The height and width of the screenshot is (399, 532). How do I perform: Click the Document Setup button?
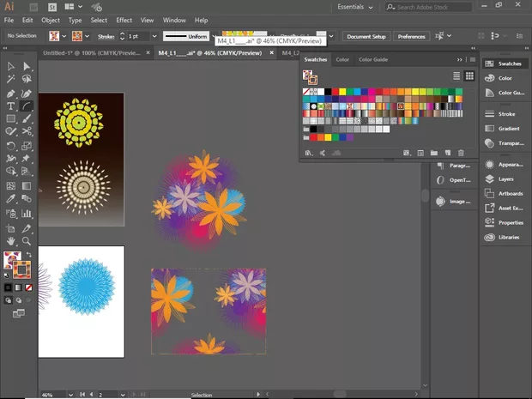pyautogui.click(x=366, y=37)
